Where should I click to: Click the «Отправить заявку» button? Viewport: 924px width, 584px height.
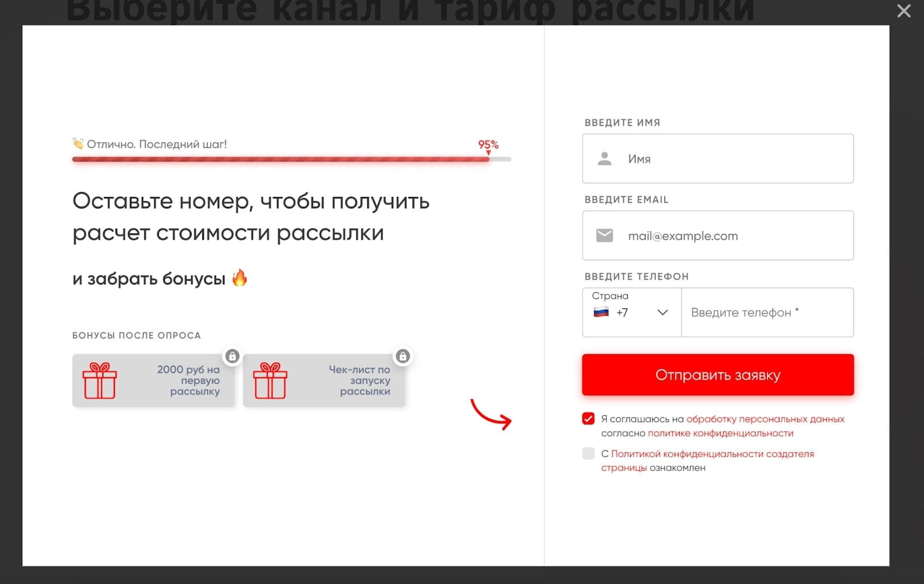click(x=717, y=374)
